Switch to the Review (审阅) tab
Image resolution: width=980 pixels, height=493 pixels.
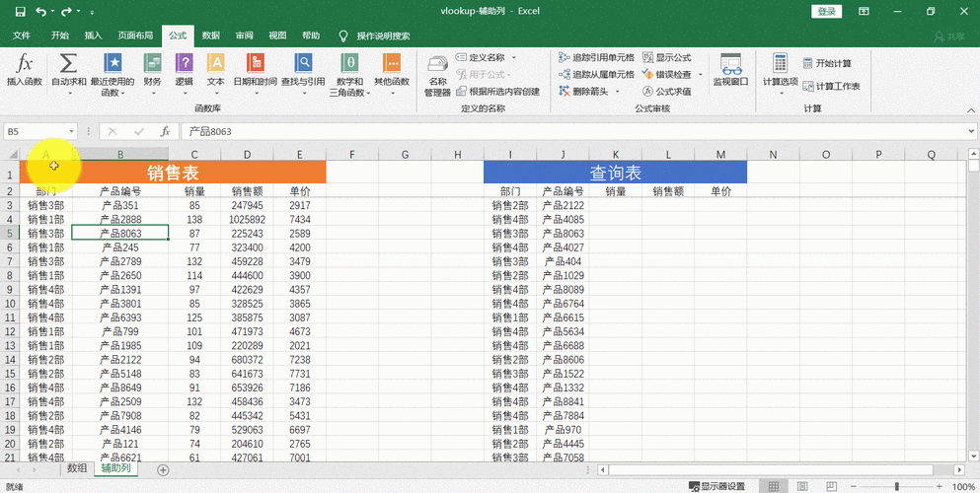tap(245, 35)
